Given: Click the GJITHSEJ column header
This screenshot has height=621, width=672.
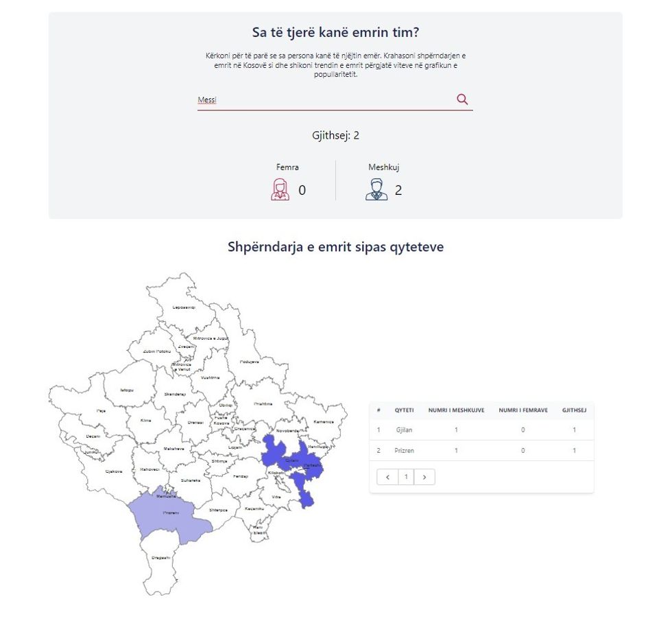Looking at the screenshot, I should [x=574, y=410].
